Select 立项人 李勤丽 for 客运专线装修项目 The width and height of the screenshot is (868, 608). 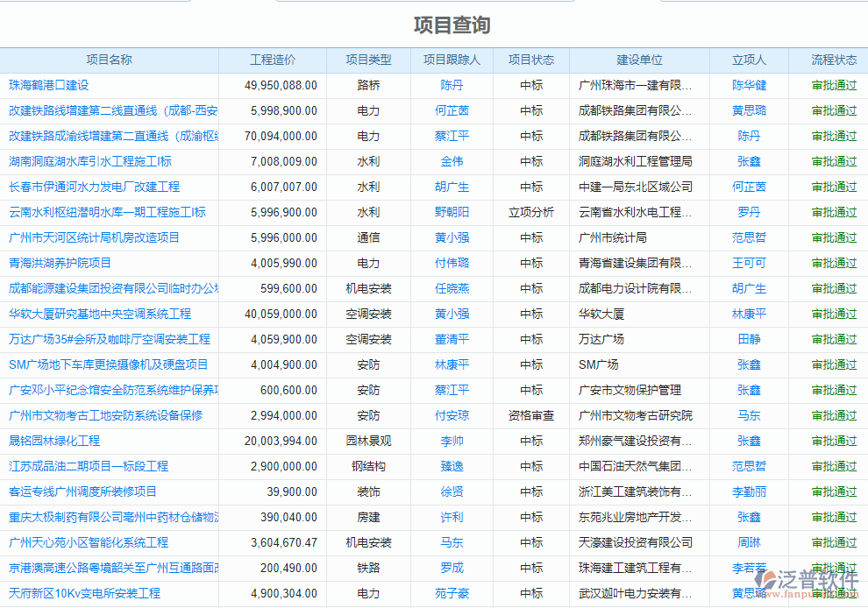point(748,491)
